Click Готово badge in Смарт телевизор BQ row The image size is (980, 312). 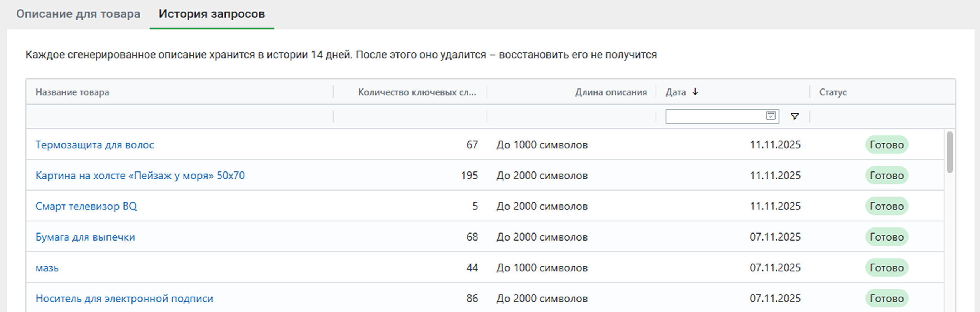887,206
